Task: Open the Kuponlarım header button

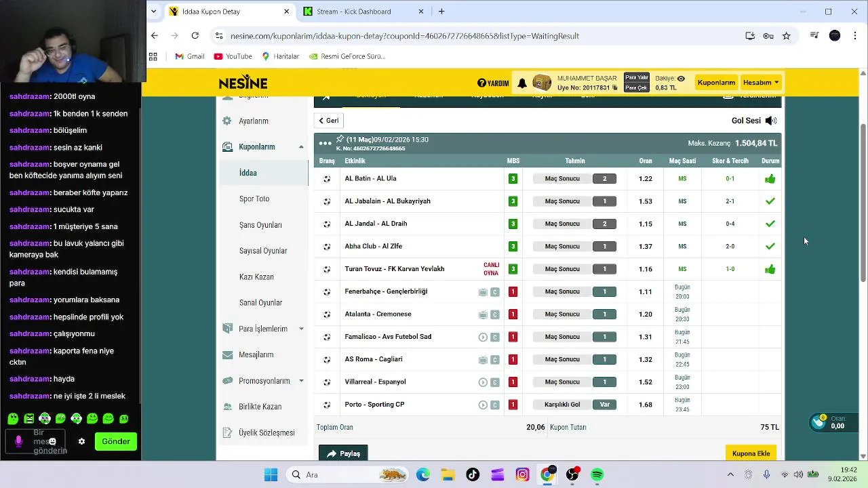Action: [x=716, y=83]
